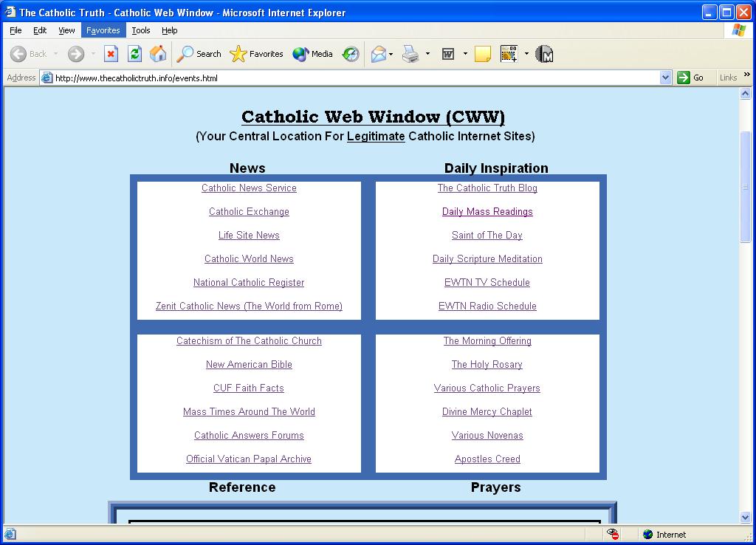
Task: Click scrollbar down arrow
Action: [746, 518]
